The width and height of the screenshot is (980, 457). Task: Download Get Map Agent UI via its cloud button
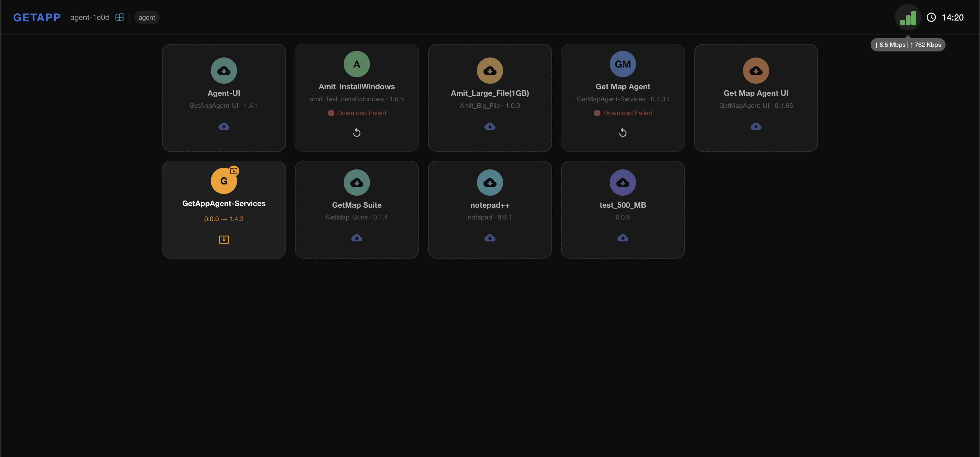click(x=756, y=126)
